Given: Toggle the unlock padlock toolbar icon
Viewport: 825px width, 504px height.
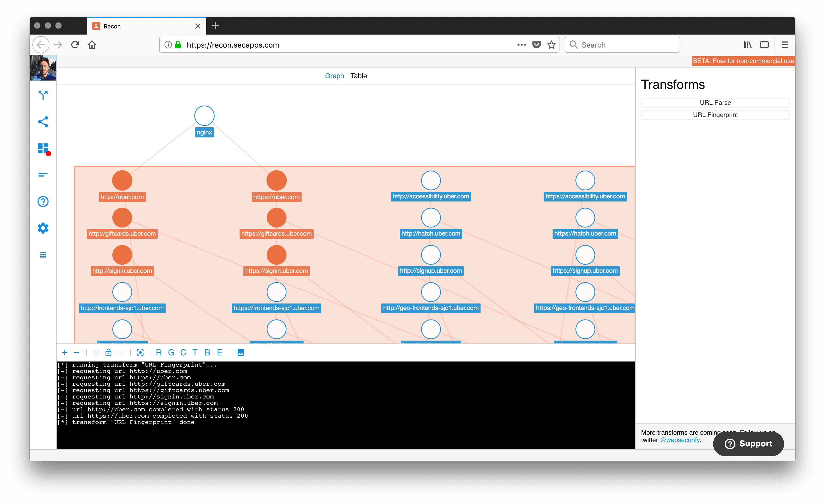Looking at the screenshot, I should (x=108, y=352).
